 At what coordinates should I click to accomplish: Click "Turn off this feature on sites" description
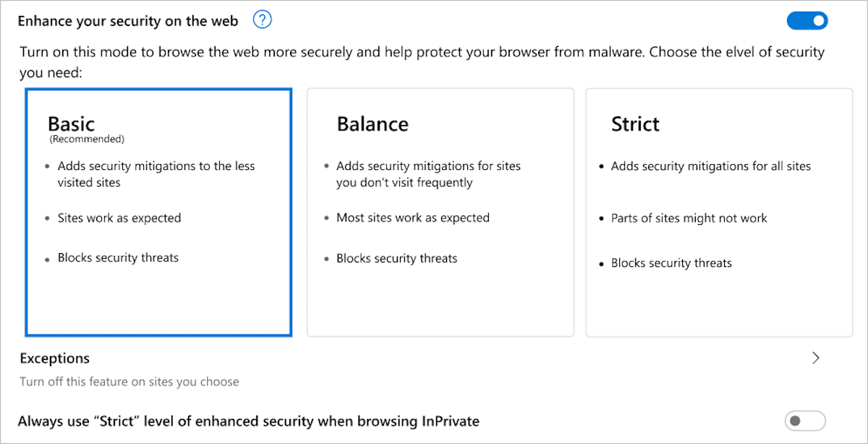[x=129, y=381]
